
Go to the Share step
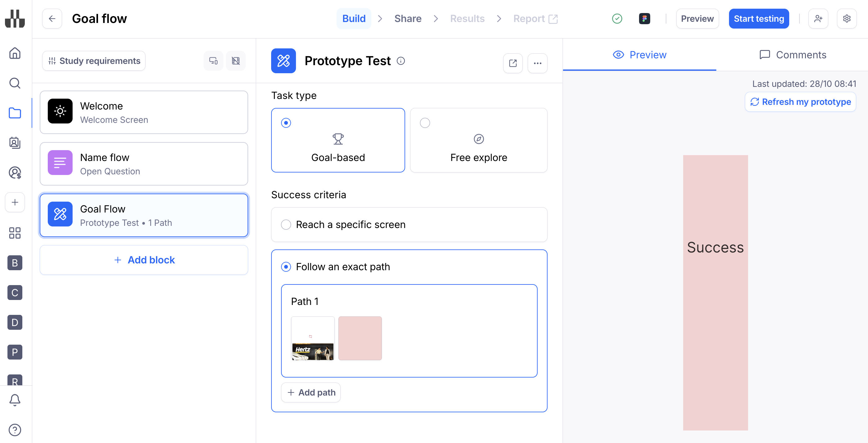pyautogui.click(x=408, y=19)
